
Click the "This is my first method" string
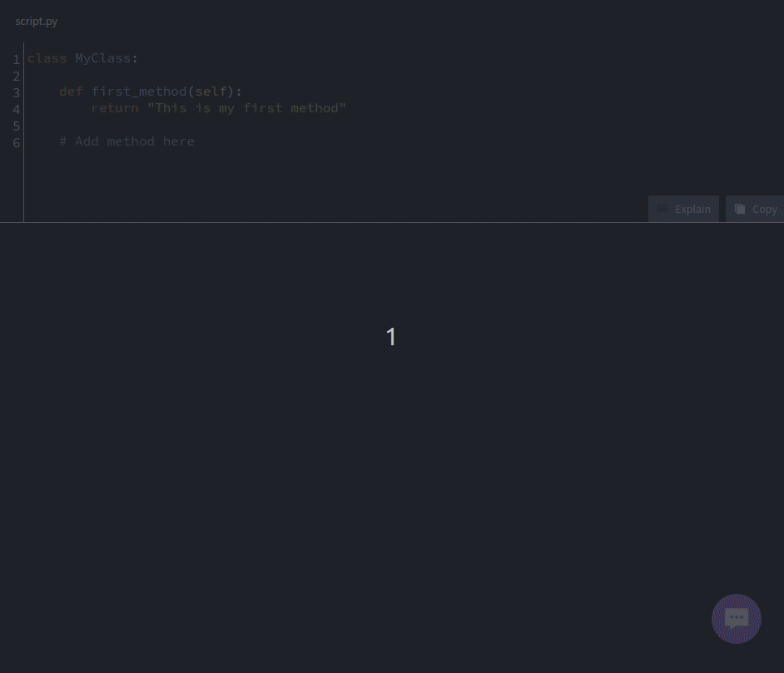point(246,108)
